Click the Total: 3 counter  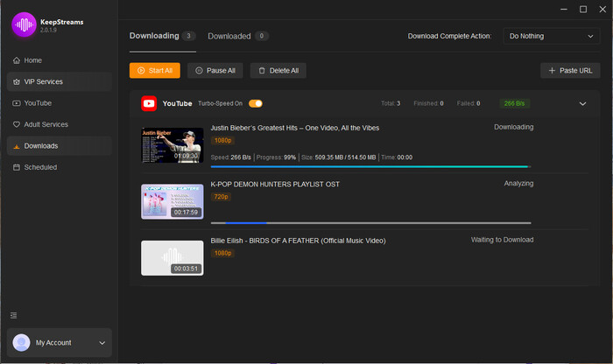click(x=391, y=103)
